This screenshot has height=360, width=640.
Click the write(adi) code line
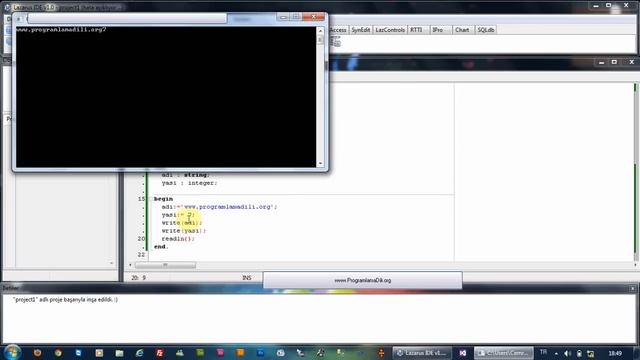coord(182,223)
